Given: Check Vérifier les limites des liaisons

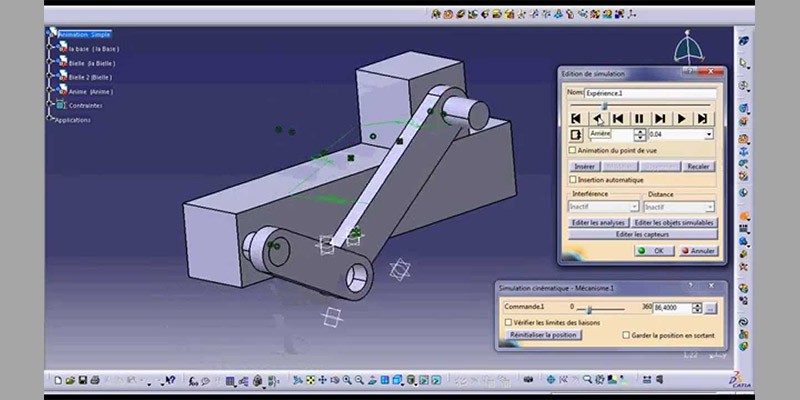Looking at the screenshot, I should (x=508, y=323).
